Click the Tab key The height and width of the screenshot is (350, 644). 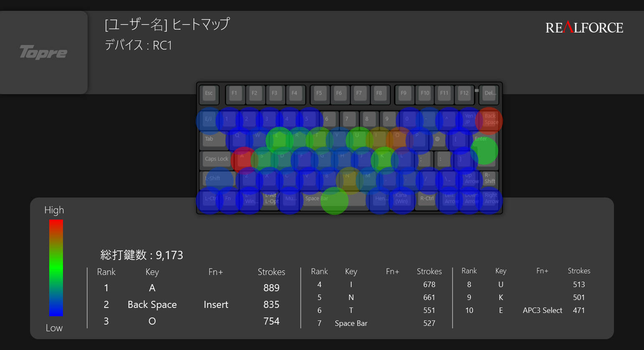214,140
